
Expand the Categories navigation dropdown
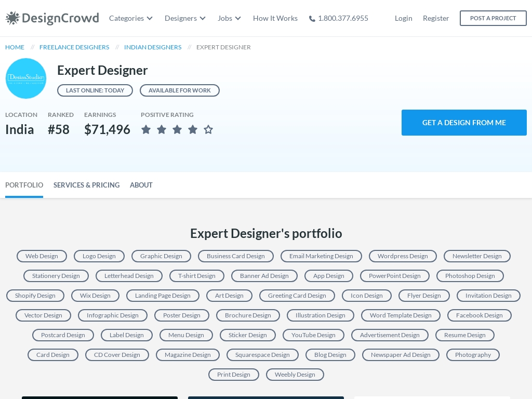pos(130,18)
